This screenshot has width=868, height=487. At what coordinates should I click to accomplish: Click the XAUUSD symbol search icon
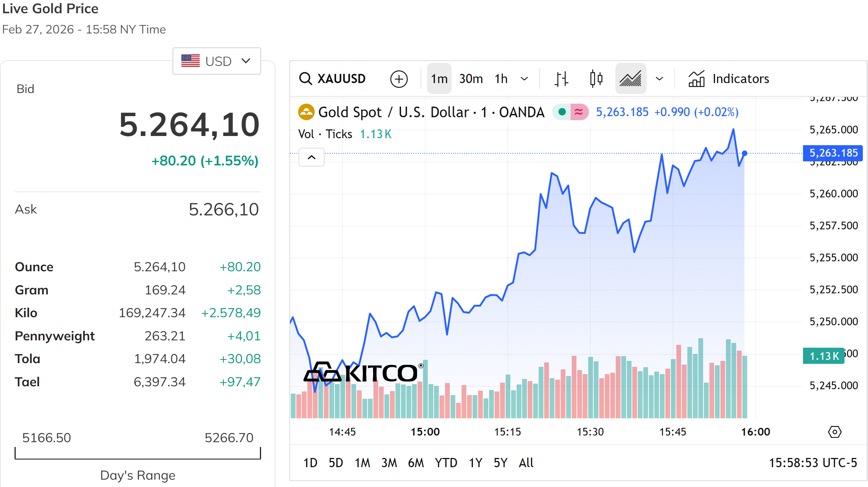pyautogui.click(x=305, y=79)
